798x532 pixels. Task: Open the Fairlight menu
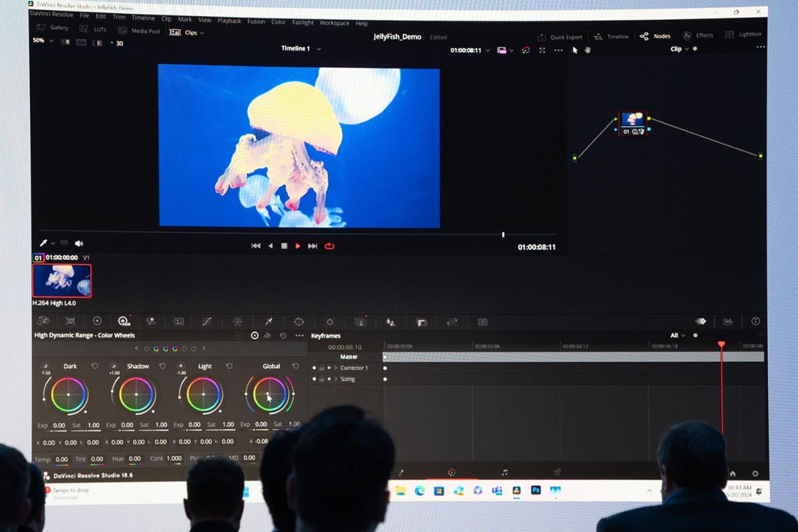tap(303, 22)
